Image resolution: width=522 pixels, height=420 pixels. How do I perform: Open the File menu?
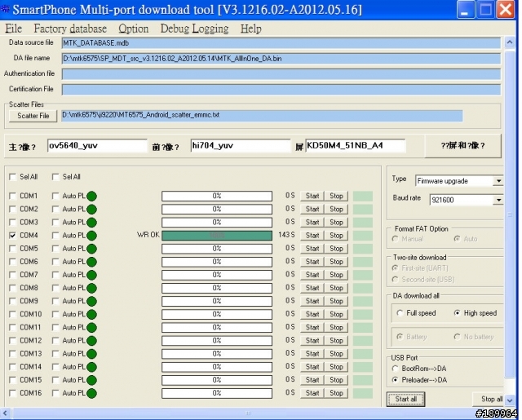pyautogui.click(x=13, y=29)
